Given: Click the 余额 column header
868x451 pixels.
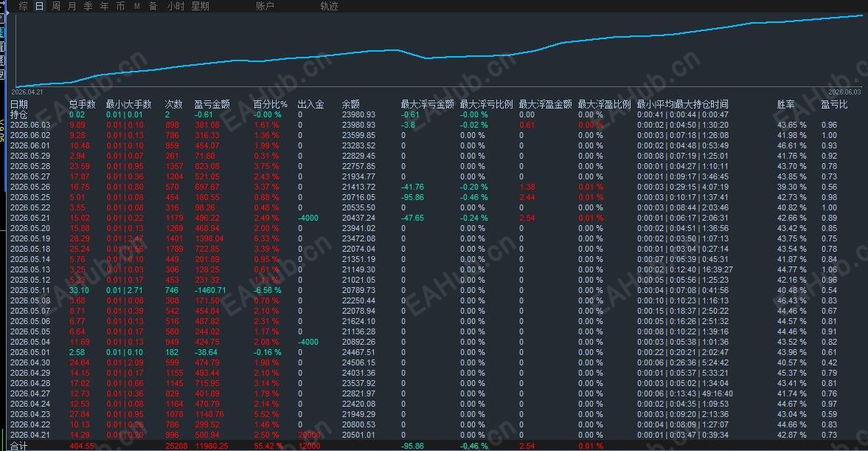Looking at the screenshot, I should pos(350,104).
